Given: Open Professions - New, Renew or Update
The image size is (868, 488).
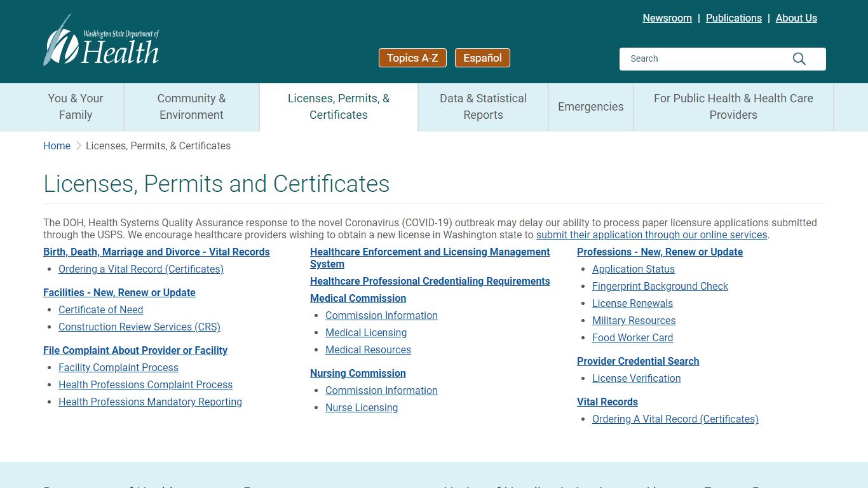Looking at the screenshot, I should tap(660, 252).
